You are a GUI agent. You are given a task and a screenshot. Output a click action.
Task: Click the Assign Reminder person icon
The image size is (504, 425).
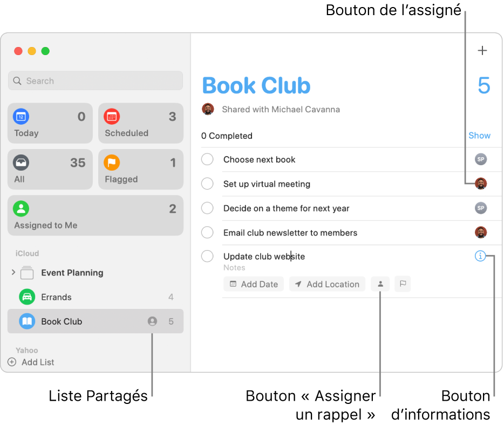(380, 284)
